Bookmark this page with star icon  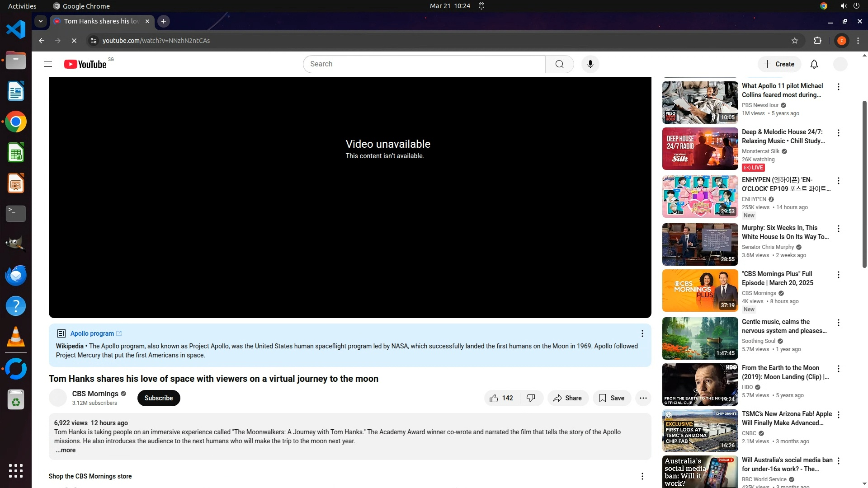794,41
